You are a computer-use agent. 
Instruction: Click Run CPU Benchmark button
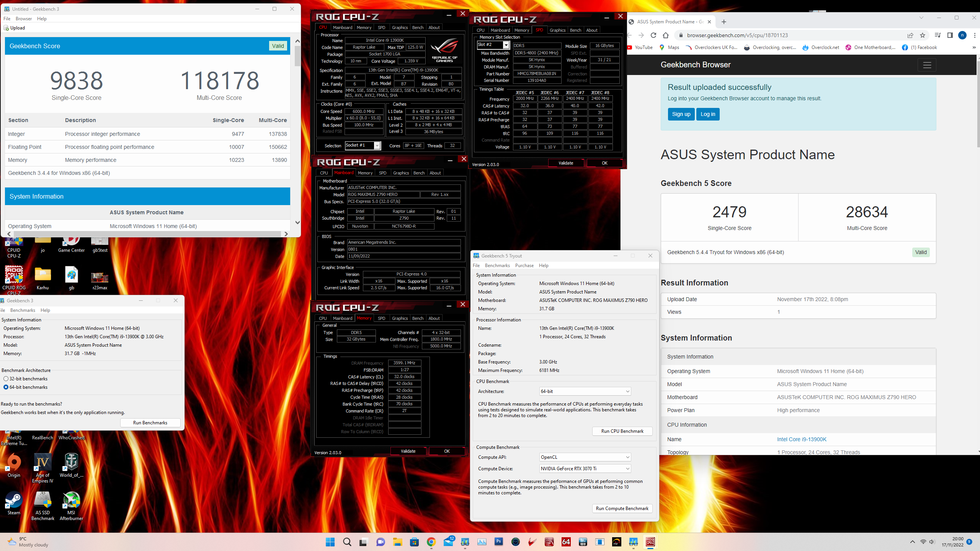[x=622, y=431]
